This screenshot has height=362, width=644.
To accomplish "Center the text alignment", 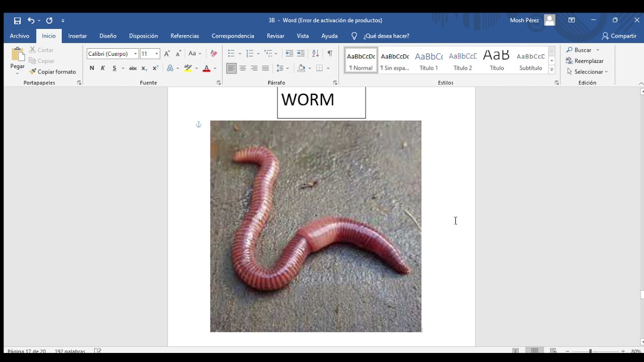I will [243, 68].
